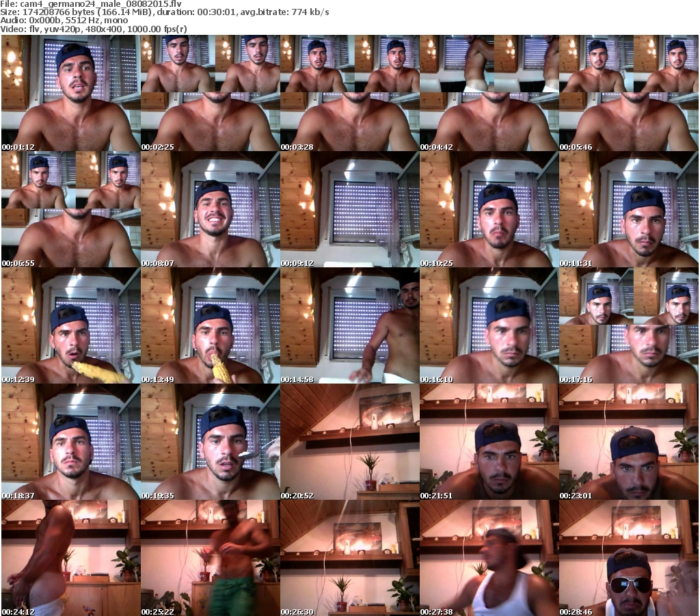
Task: Open the corn cob frame at 00:12:39
Action: pos(70,325)
